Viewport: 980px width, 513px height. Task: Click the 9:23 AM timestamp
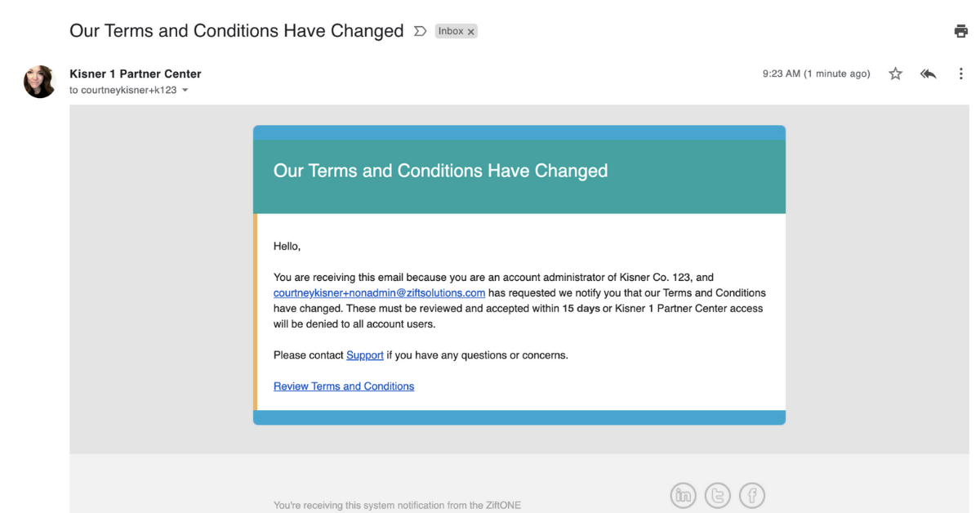click(x=817, y=74)
